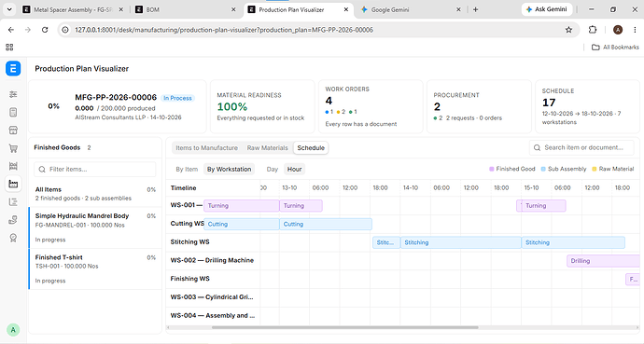This screenshot has height=344, width=644.
Task: Click the Procurement summary card
Action: 479,106
